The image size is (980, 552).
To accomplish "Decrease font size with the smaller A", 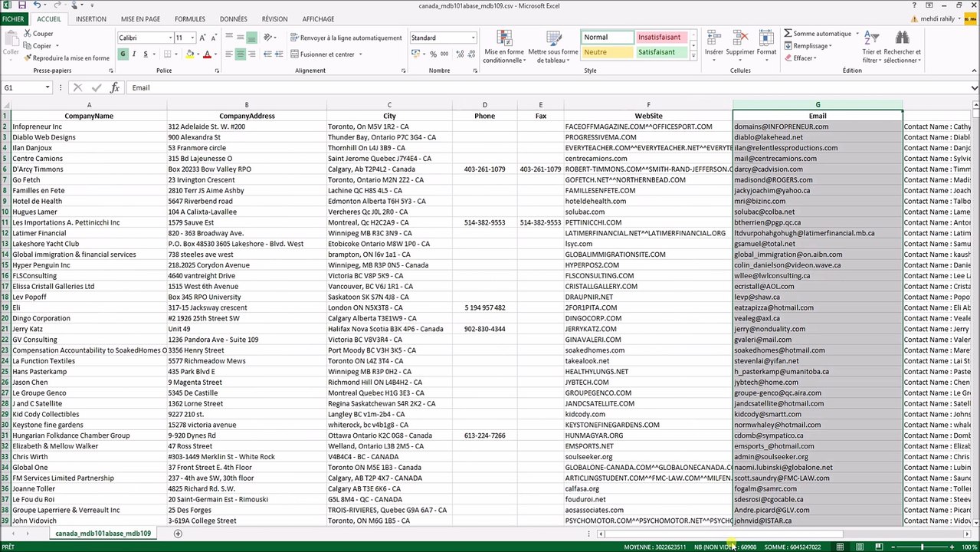I will [x=213, y=38].
